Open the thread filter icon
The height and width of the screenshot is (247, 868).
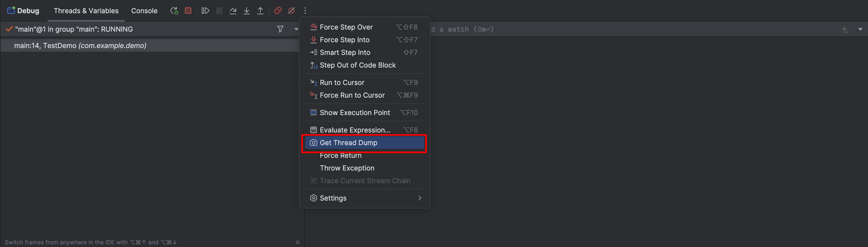click(280, 29)
